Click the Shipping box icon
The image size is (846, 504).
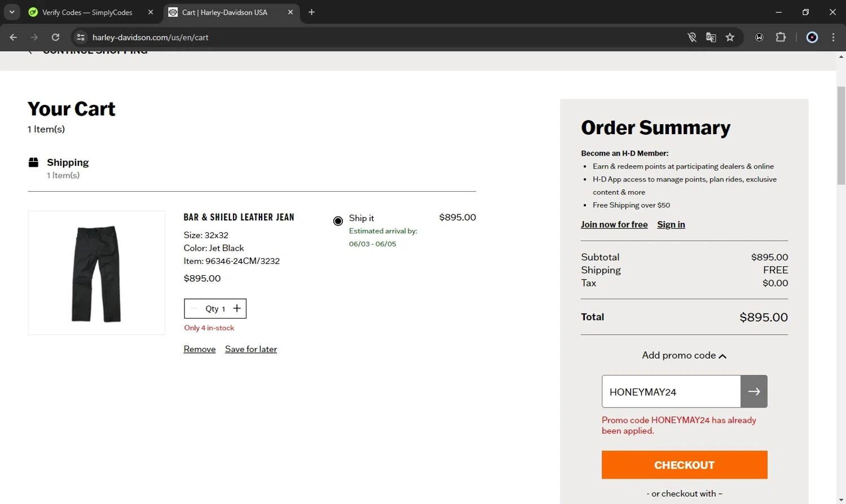tap(33, 162)
